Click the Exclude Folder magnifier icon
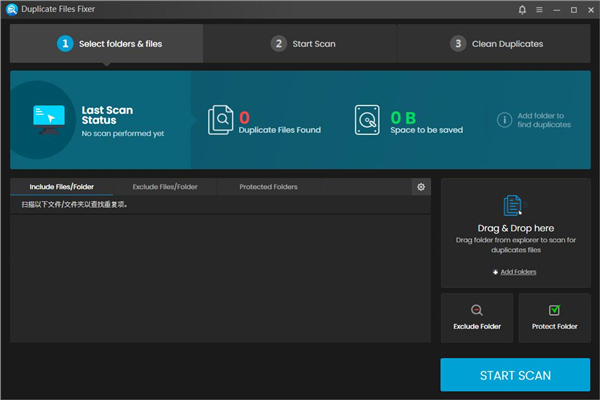The width and height of the screenshot is (600, 400). point(477,310)
